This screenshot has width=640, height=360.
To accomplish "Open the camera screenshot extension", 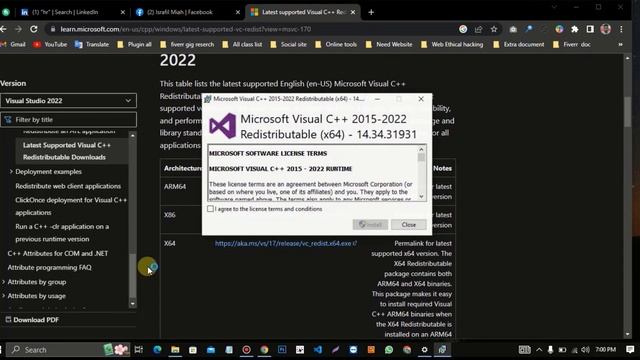I will coord(513,29).
